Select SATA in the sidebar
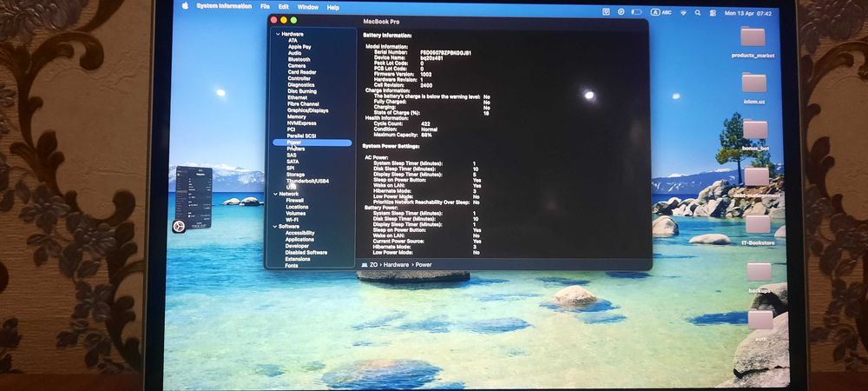This screenshot has width=868, height=391. (293, 162)
